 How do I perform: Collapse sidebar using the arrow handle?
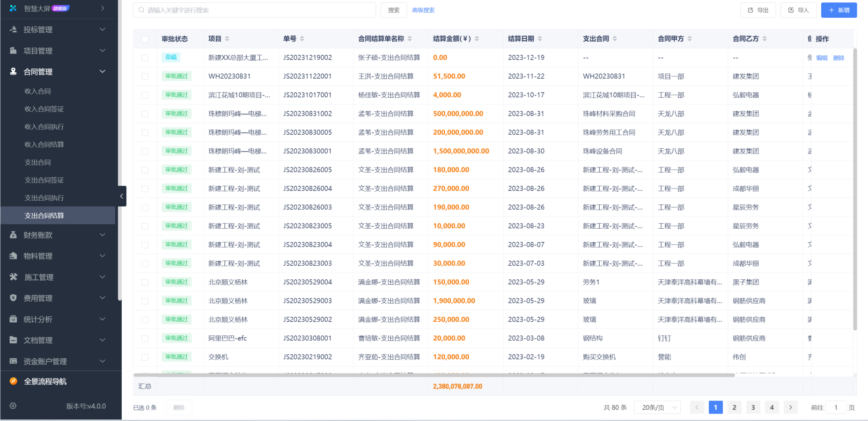click(x=122, y=196)
